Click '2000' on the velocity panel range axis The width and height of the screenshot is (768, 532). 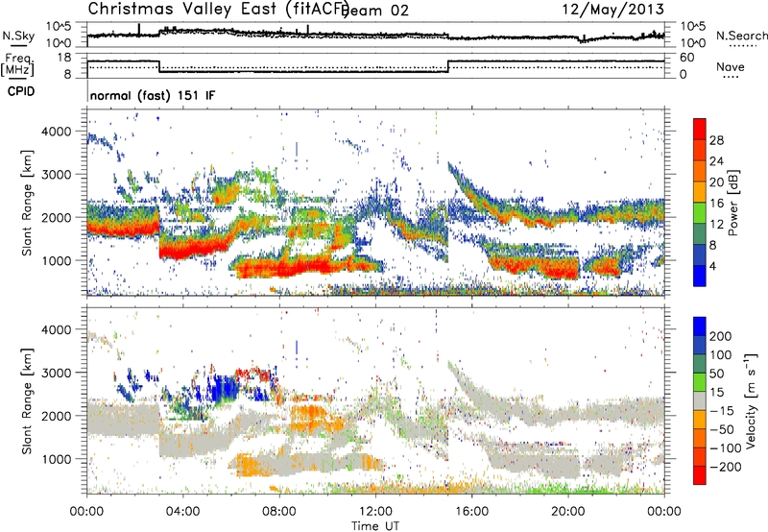click(57, 416)
